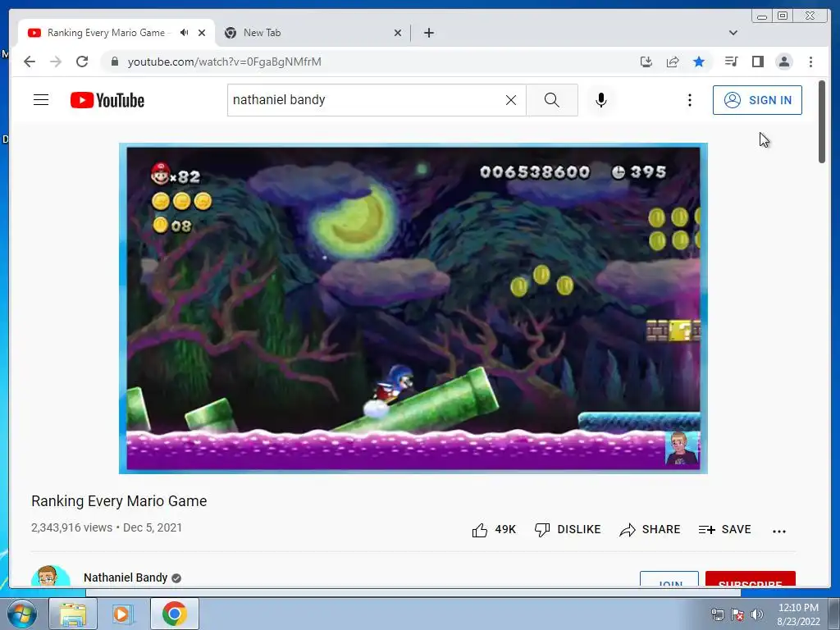Click the 2,343,916 views text
The width and height of the screenshot is (840, 630).
[x=72, y=527]
